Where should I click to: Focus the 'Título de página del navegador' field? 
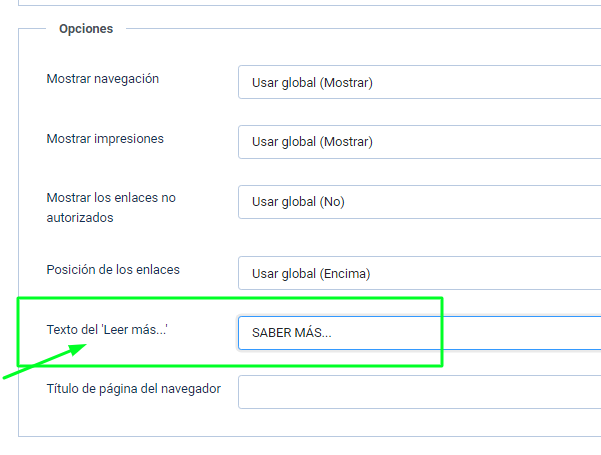pyautogui.click(x=419, y=392)
